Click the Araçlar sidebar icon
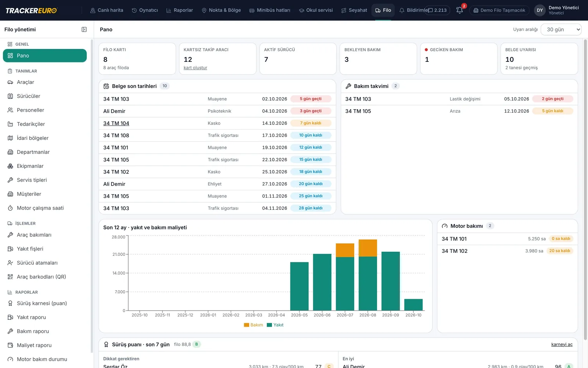Viewport: 588px width, 368px height. [10, 82]
